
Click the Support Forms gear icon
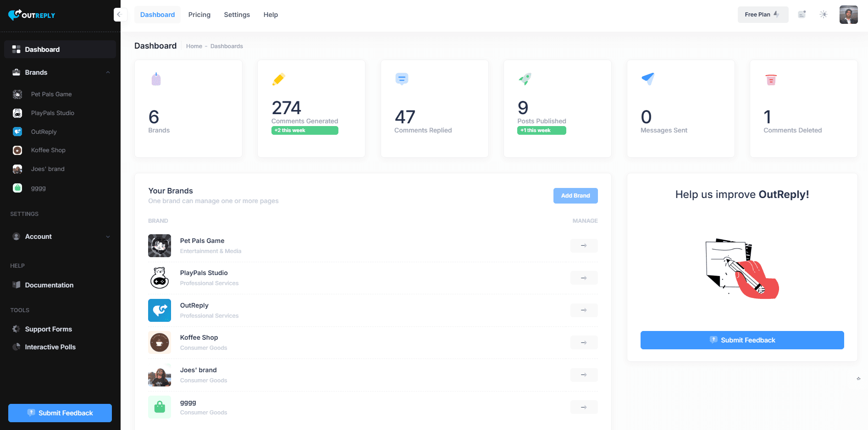[16, 329]
